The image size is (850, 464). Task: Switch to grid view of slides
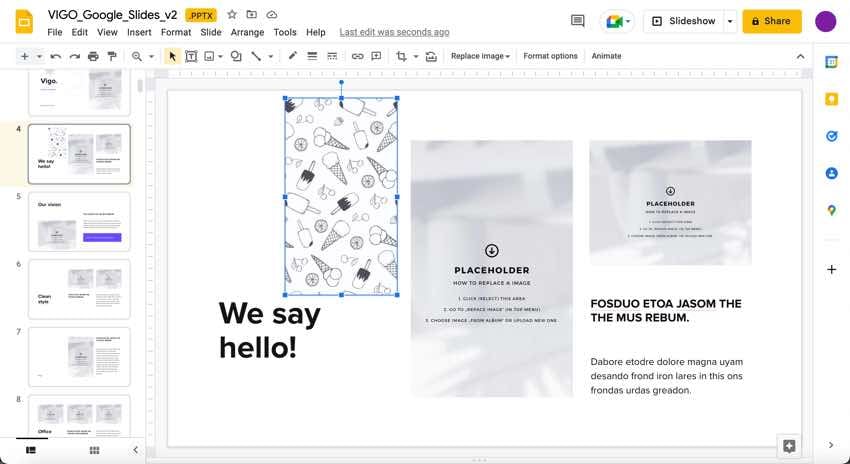(x=94, y=451)
